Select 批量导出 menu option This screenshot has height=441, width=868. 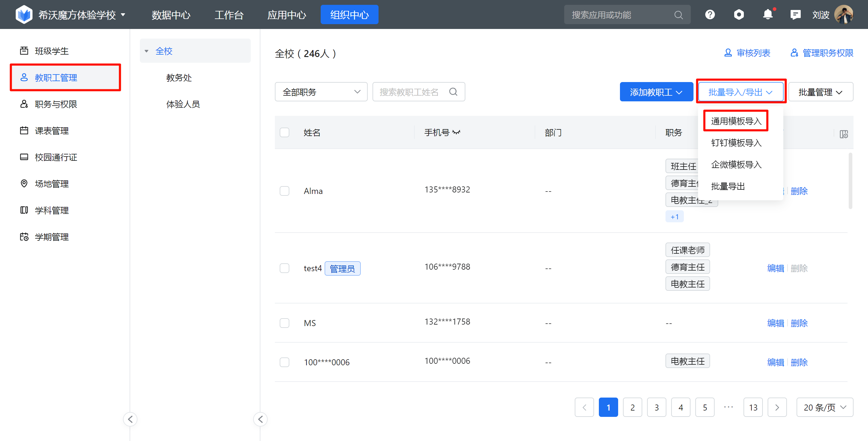pos(728,186)
